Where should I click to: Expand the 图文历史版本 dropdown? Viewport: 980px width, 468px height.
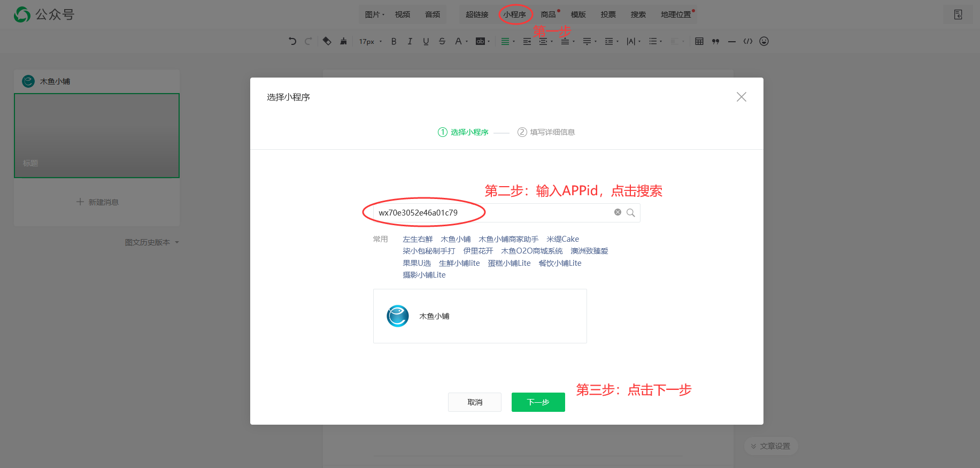click(152, 242)
